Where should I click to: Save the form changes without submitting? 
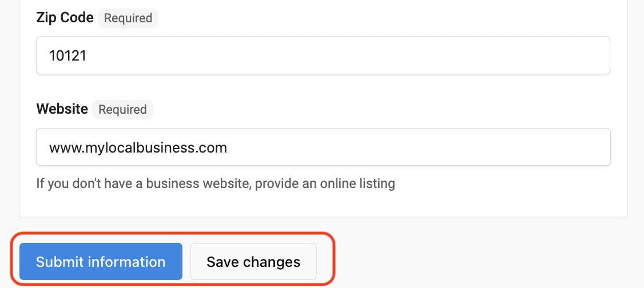tap(253, 261)
